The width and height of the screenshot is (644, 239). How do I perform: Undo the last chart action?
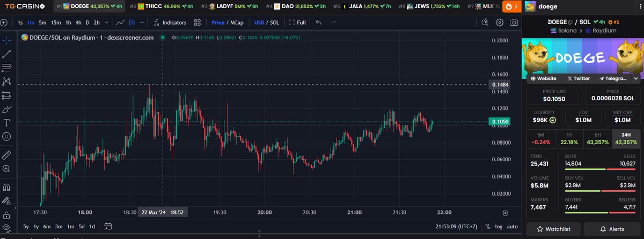(x=319, y=23)
